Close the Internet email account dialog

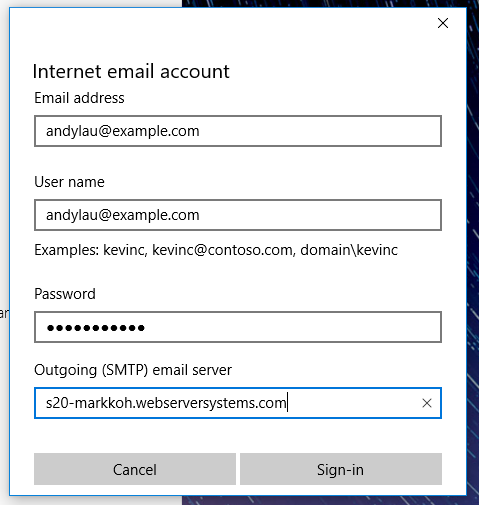click(x=443, y=23)
